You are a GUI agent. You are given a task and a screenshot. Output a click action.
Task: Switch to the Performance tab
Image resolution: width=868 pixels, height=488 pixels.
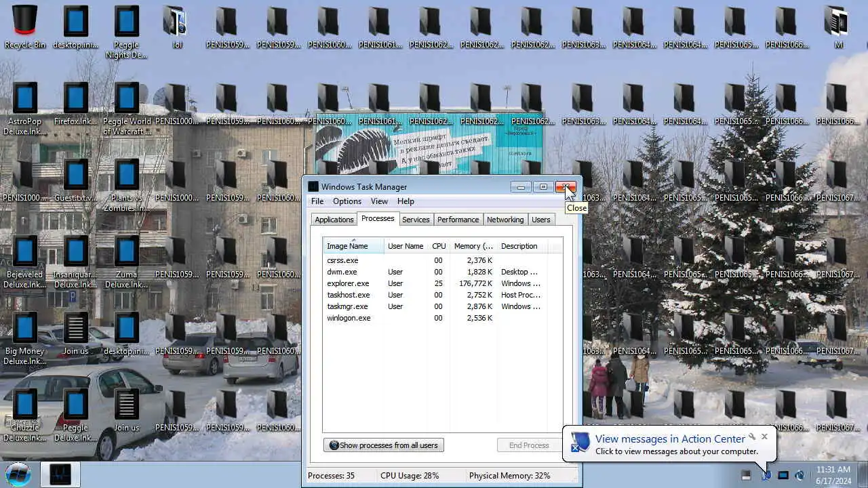click(x=458, y=220)
